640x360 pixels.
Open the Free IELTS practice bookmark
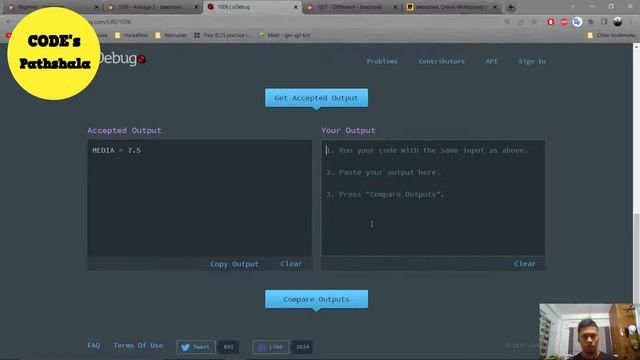(x=222, y=36)
